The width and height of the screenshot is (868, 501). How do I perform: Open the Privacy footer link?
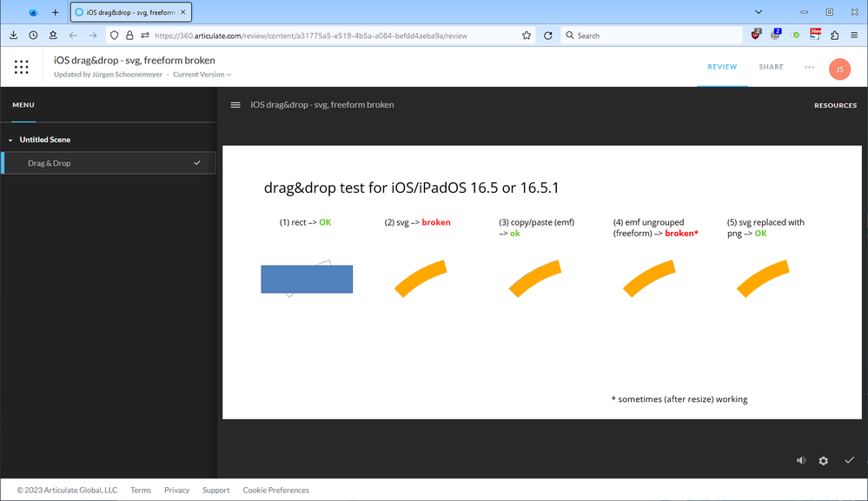[x=176, y=490]
